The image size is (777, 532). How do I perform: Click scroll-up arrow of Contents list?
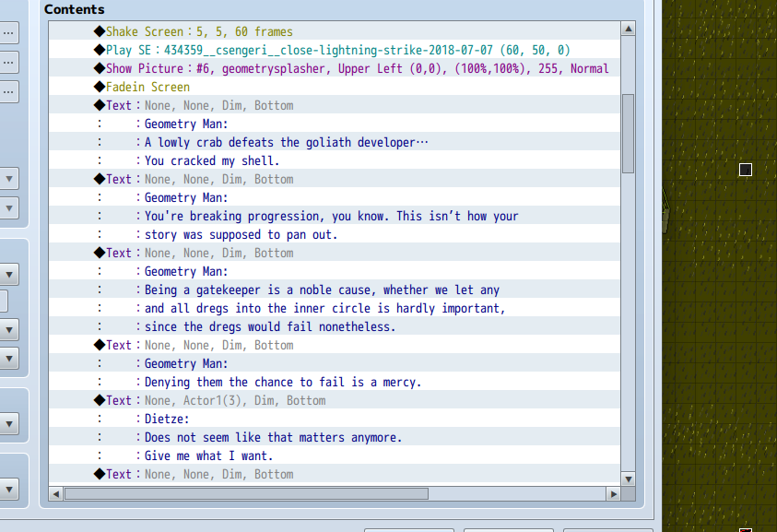point(629,29)
